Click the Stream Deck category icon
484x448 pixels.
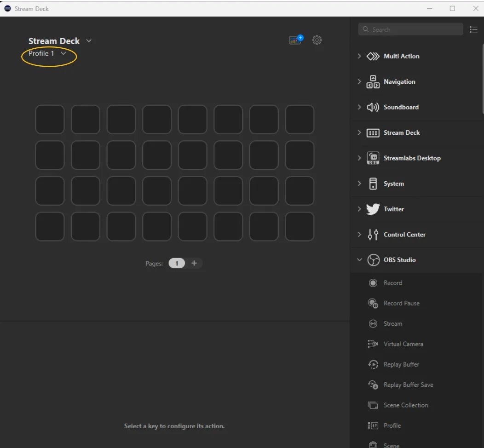pyautogui.click(x=373, y=132)
